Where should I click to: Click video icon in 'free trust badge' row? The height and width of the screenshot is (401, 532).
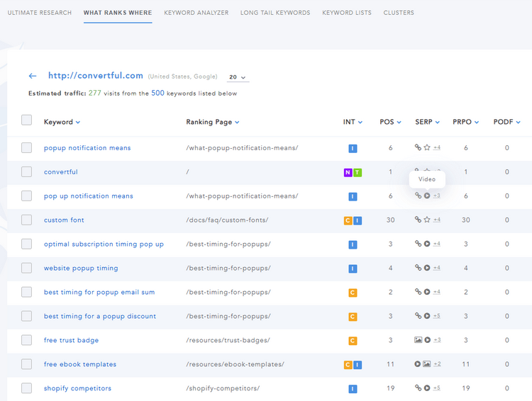(427, 339)
